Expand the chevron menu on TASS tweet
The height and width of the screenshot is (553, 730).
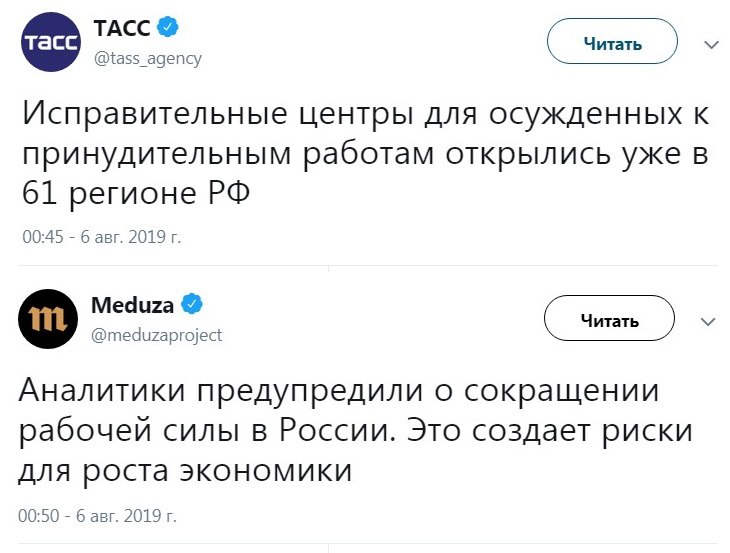tap(711, 45)
